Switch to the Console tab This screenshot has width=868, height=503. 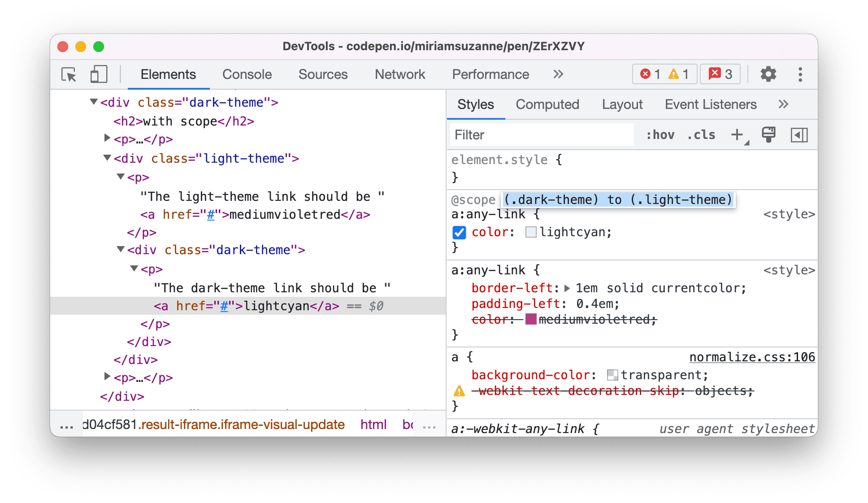[246, 74]
